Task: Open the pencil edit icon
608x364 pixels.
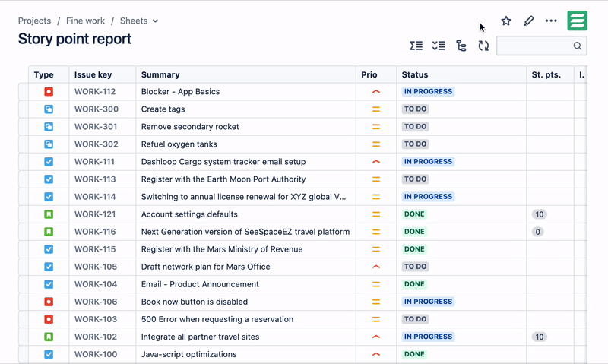Action: pyautogui.click(x=528, y=21)
